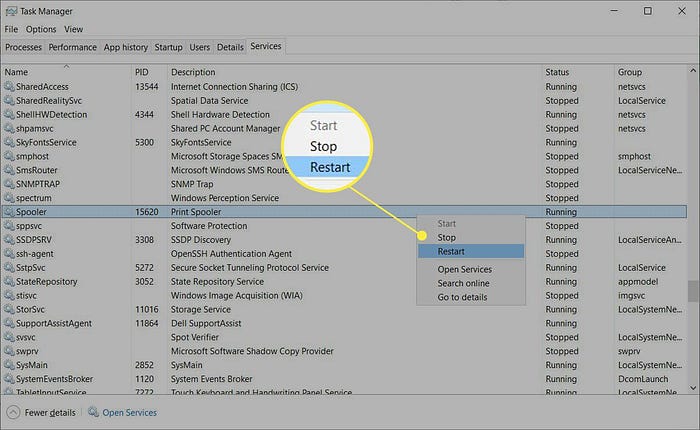700x430 pixels.
Task: Select the 'Microsoft Software Shadow Copy Provider' row
Action: (x=252, y=351)
